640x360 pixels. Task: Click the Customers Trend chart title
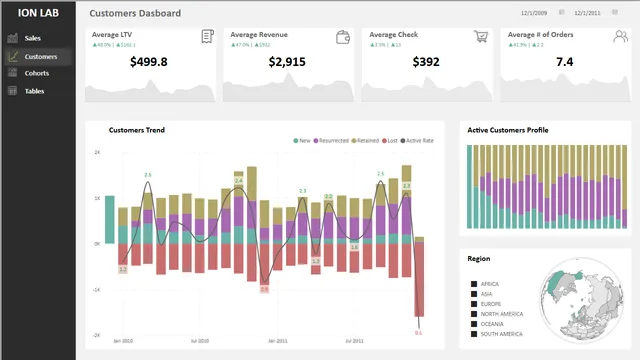click(137, 130)
